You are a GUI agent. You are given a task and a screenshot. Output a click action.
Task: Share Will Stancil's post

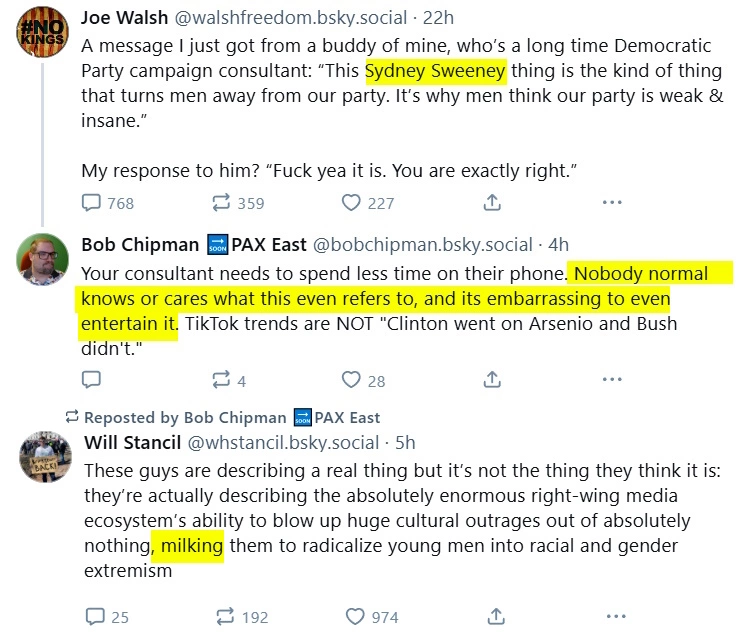[496, 616]
